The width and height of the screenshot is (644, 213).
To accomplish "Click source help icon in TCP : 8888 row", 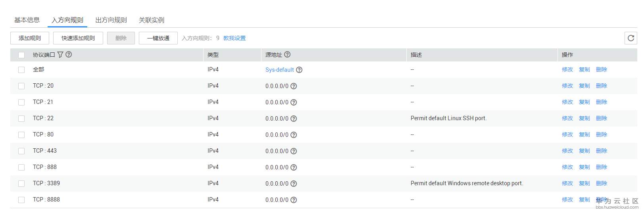I will 294,200.
